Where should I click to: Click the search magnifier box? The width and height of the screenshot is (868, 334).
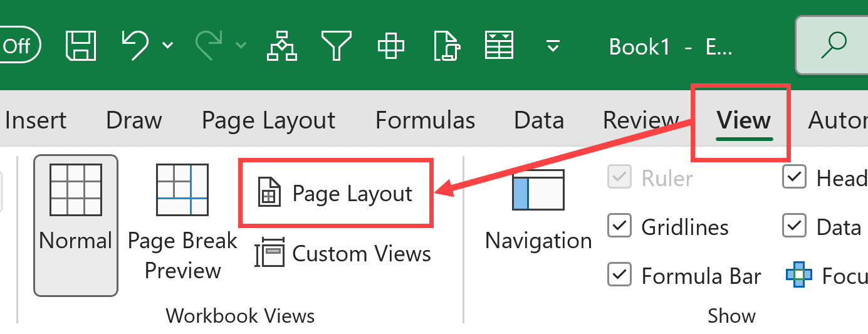[x=832, y=45]
